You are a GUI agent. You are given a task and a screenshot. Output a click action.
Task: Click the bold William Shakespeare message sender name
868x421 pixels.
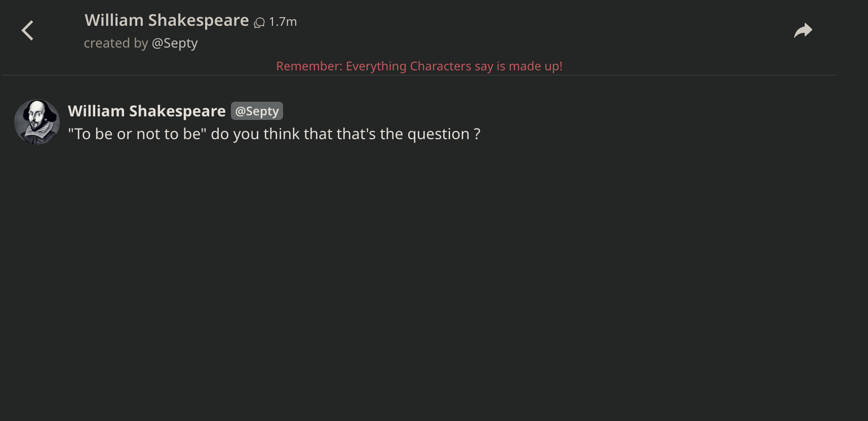pos(147,111)
